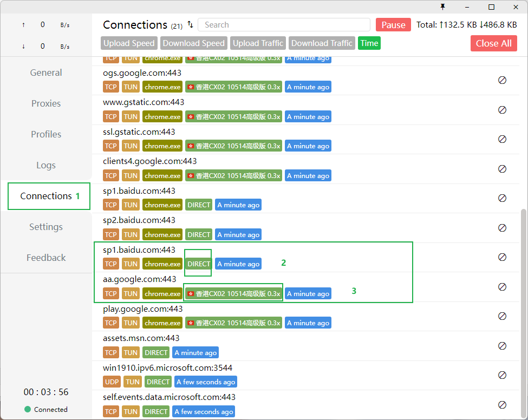
Task: Sort connections by Upload Speed
Action: [129, 43]
